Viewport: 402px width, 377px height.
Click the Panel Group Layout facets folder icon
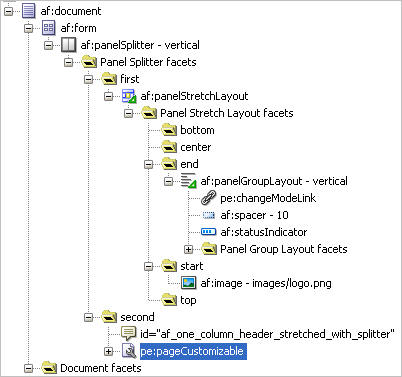coord(209,249)
